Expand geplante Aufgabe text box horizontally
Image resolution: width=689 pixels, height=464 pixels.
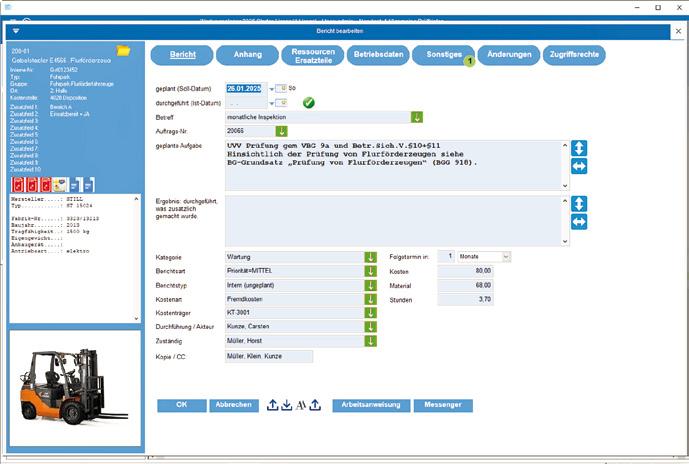(579, 166)
